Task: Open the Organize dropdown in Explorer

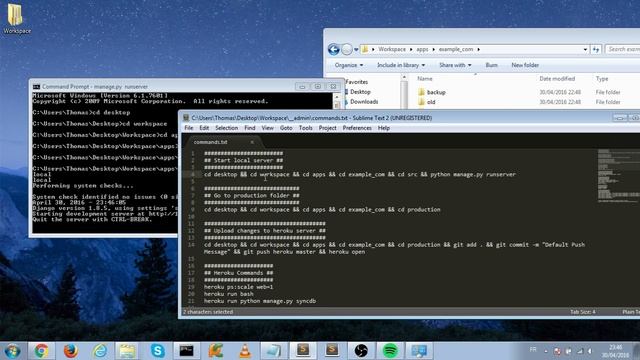Action: click(349, 65)
